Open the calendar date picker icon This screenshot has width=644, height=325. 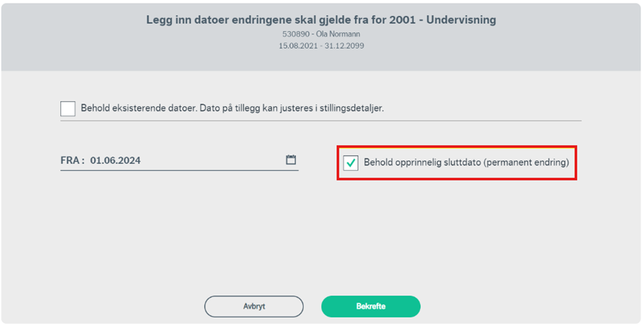tap(291, 160)
